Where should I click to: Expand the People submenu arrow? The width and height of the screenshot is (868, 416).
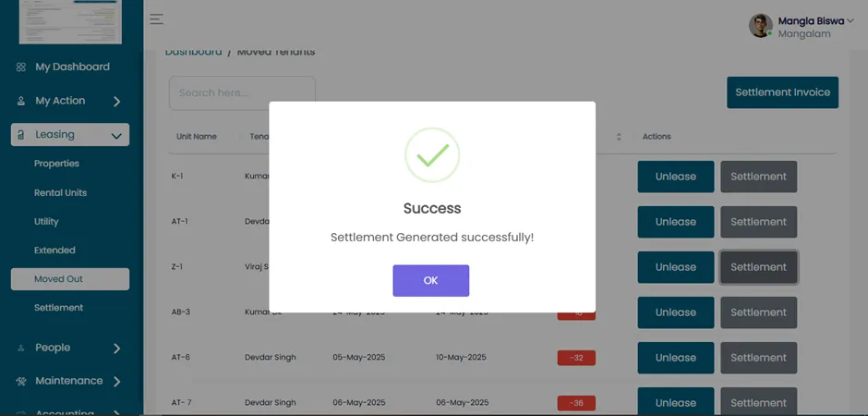[116, 349]
